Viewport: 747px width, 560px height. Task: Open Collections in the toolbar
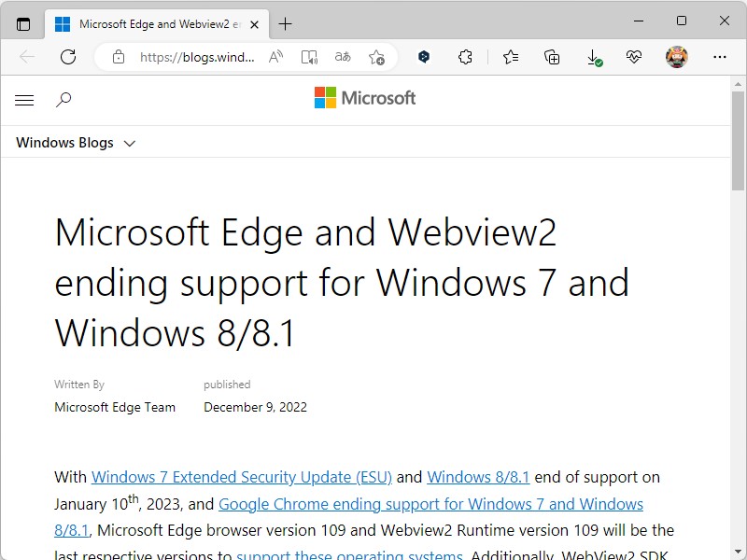tap(551, 56)
